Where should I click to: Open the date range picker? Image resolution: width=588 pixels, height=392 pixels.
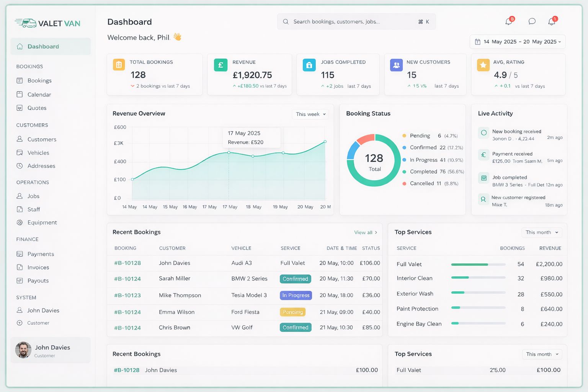(517, 42)
